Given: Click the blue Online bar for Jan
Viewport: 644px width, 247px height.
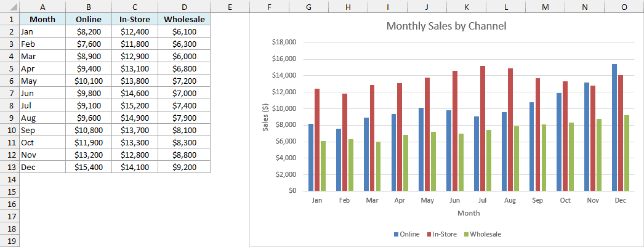Looking at the screenshot, I should point(311,158).
